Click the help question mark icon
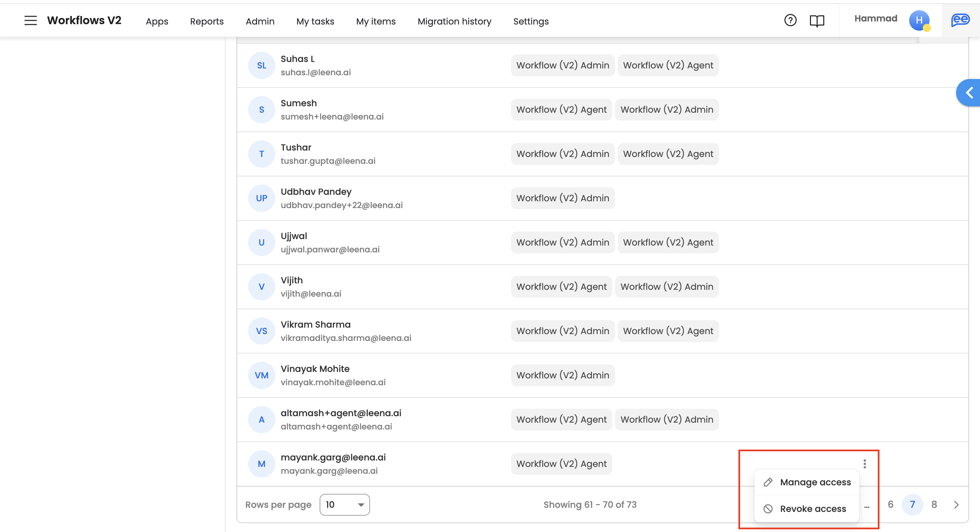This screenshot has width=980, height=532. (790, 20)
